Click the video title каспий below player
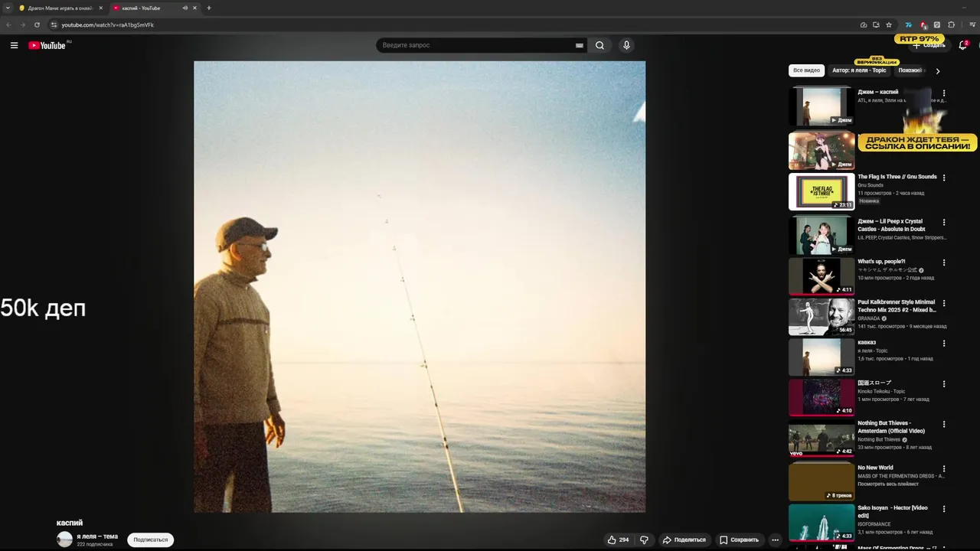980x551 pixels. [70, 523]
